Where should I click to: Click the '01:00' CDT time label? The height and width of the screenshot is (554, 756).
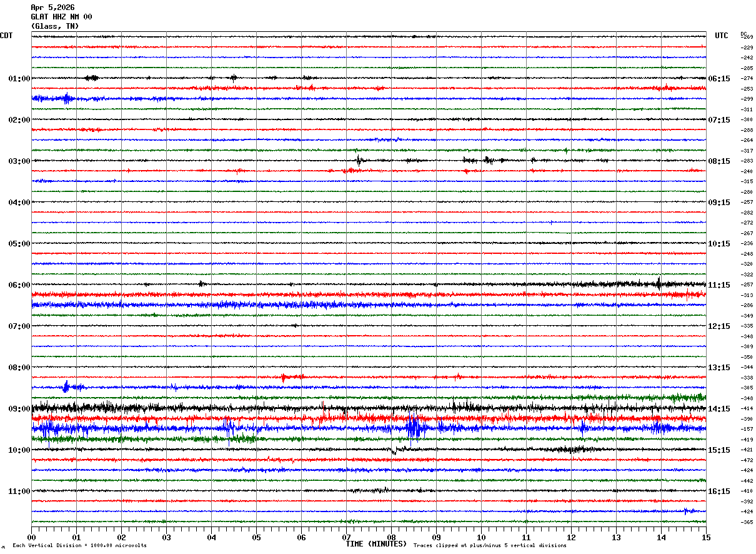pos(19,79)
